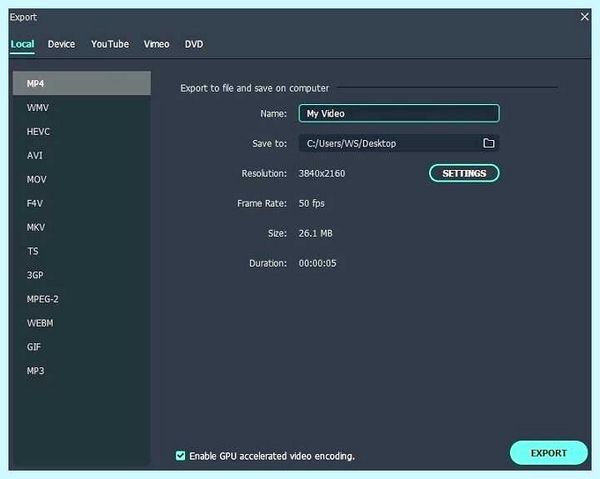
Task: Select MOV format
Action: point(82,179)
